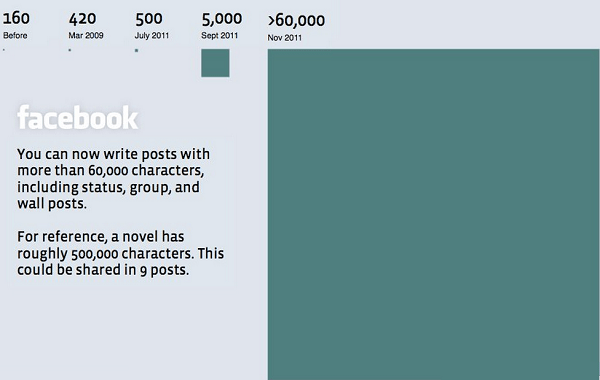Select the large teal 60,000 square
Image resolution: width=600 pixels, height=380 pixels.
tap(434, 214)
